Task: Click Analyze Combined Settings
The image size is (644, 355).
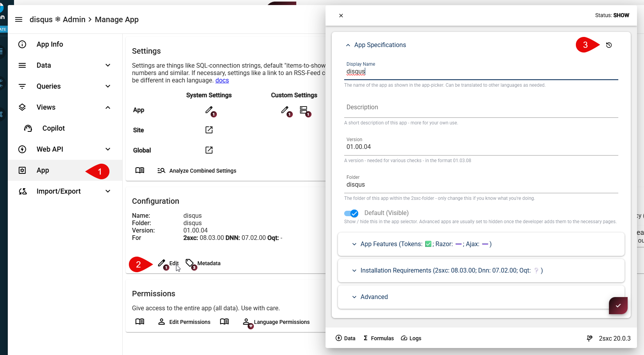Action: pos(197,171)
